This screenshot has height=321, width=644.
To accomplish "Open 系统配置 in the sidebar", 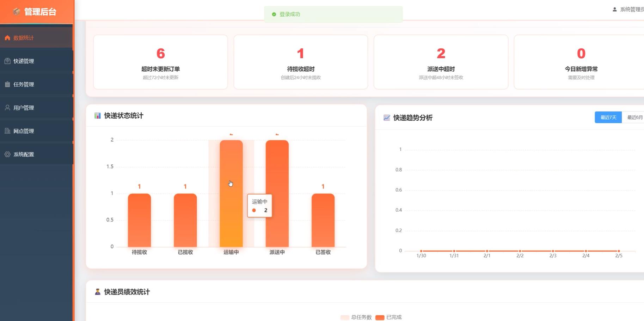I will 37,154.
